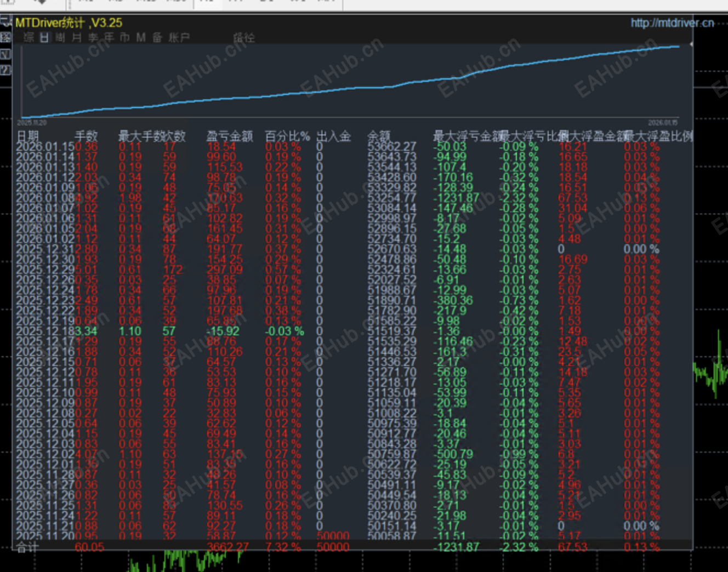The height and width of the screenshot is (572, 728).
Task: Click chart end date 2026.01.15
Action: pyautogui.click(x=663, y=123)
